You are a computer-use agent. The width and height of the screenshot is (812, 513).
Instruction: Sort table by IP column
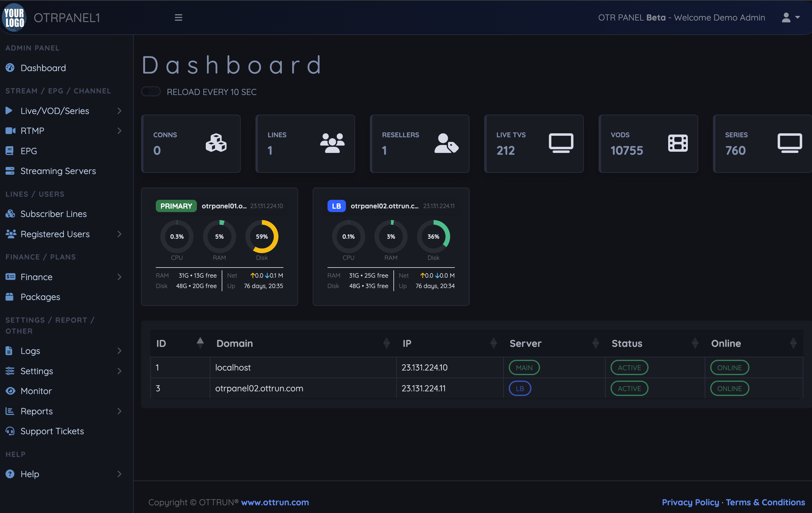tap(450, 343)
